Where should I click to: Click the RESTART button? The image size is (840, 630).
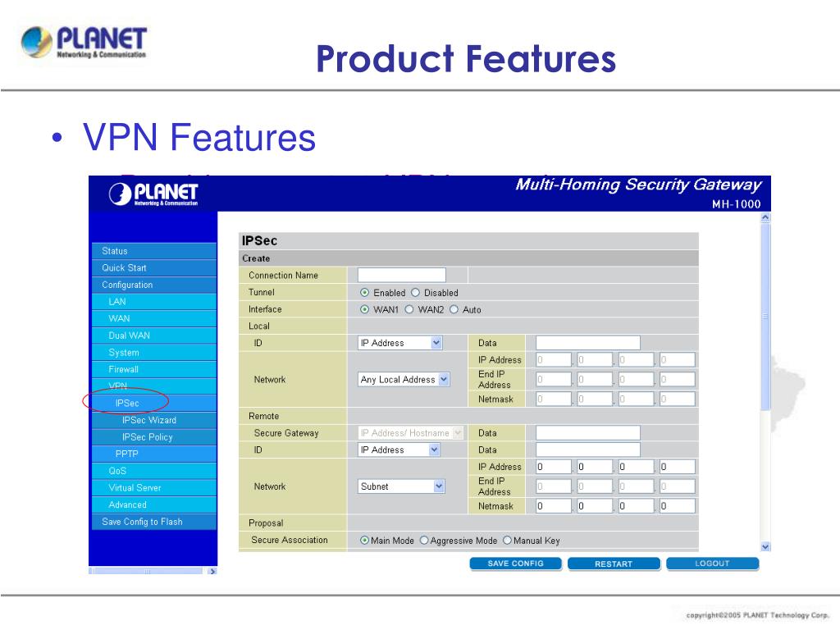[x=614, y=564]
